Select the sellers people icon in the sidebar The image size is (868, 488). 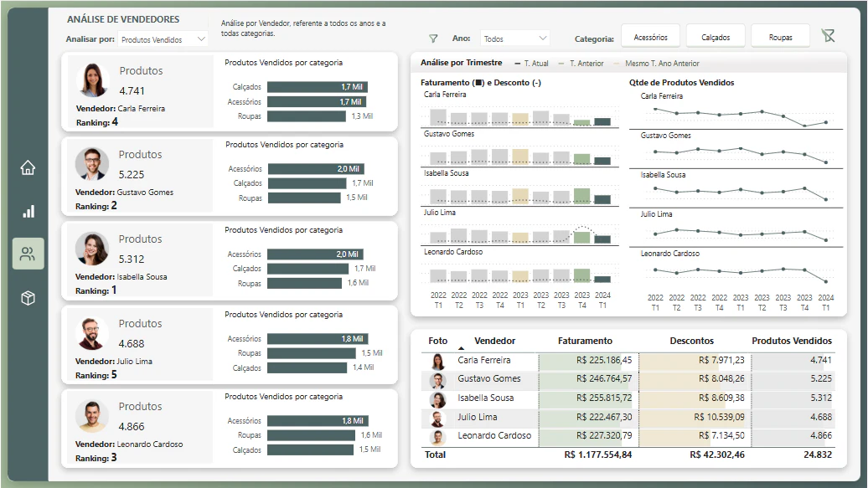point(28,254)
